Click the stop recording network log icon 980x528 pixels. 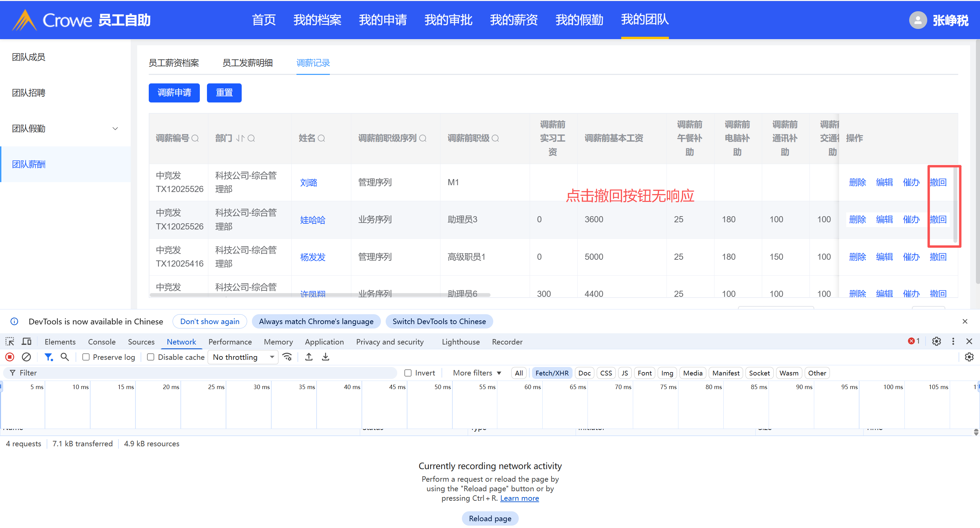pos(10,357)
